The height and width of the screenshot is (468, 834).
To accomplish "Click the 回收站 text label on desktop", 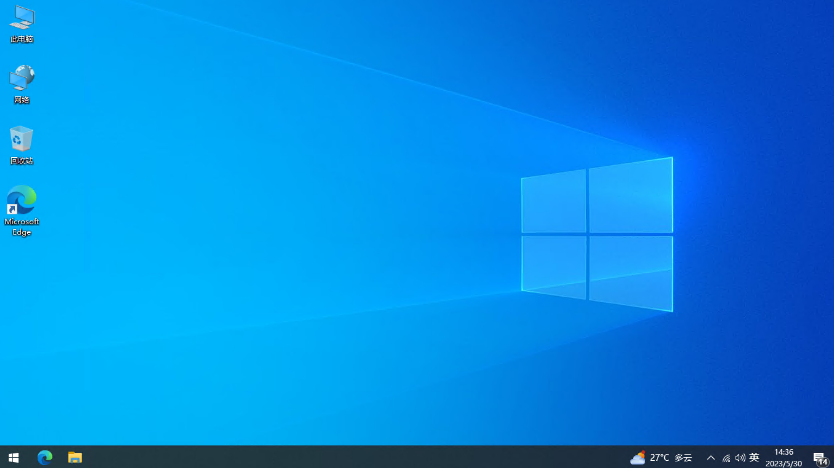I will coord(21,160).
